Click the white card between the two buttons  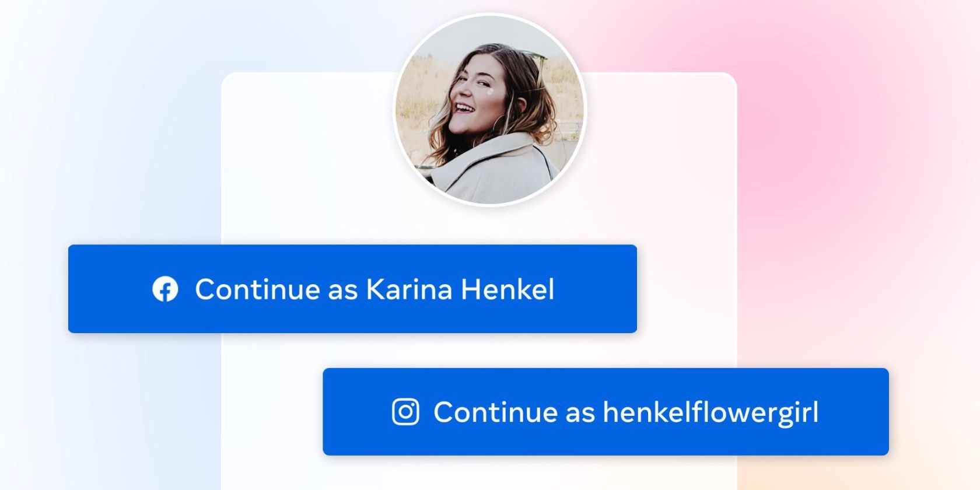coord(467,350)
